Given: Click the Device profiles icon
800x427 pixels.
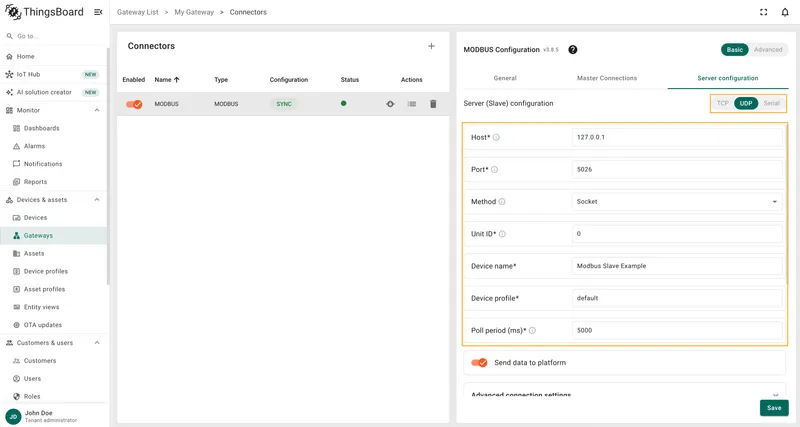Looking at the screenshot, I should tap(16, 271).
